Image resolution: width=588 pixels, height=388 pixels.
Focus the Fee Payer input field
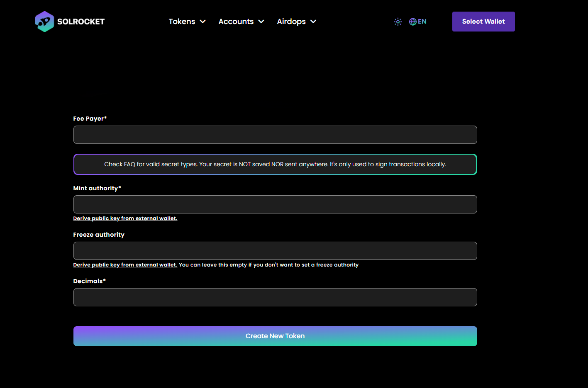coord(275,135)
